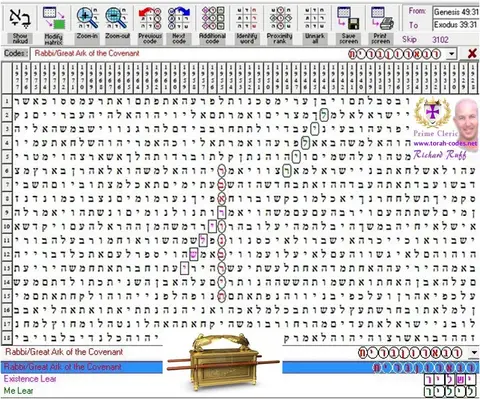The image size is (480, 399).
Task: Expand the Codes combo box arrow
Action: [452, 54]
